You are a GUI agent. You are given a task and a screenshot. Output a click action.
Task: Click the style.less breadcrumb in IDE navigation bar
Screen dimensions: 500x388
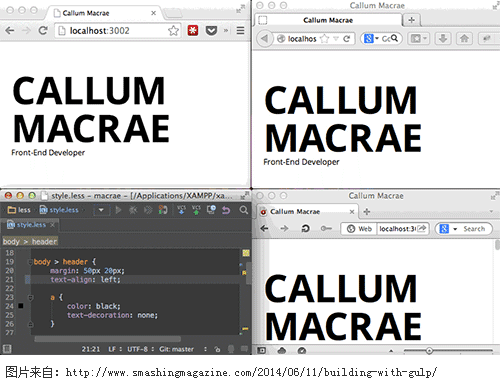pos(59,210)
